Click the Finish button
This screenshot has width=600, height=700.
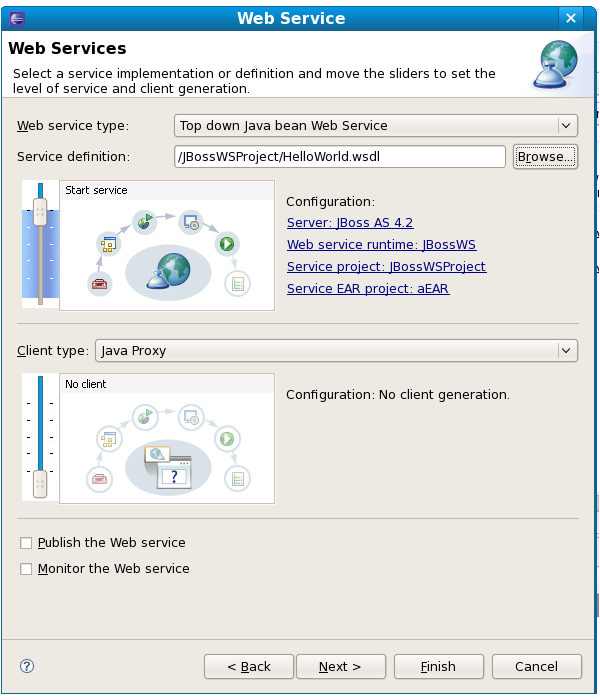438,667
